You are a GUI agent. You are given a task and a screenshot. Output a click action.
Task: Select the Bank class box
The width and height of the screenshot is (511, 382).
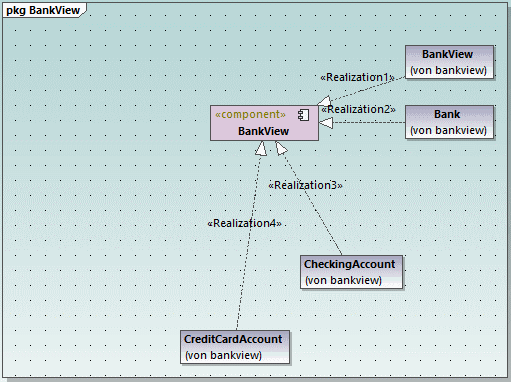449,122
